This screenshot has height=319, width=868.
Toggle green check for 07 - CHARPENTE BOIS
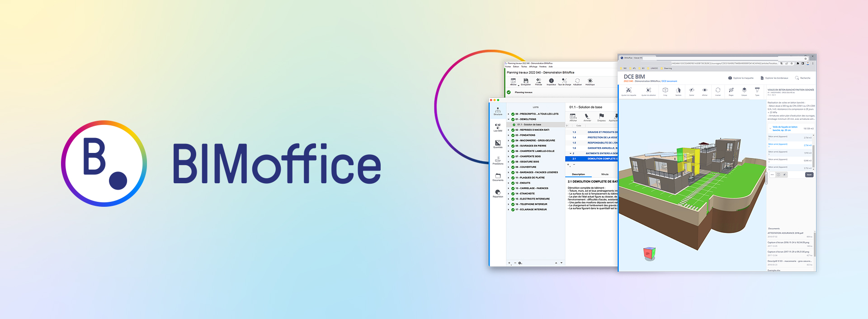pos(513,157)
